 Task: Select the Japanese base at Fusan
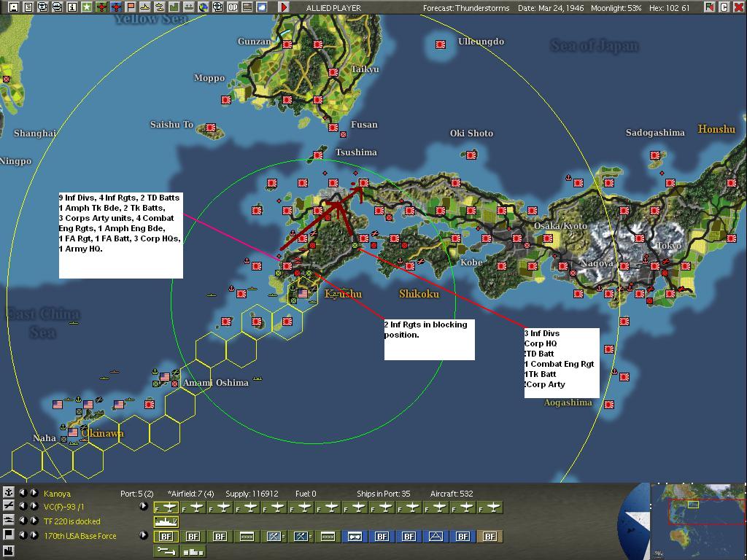click(x=333, y=128)
